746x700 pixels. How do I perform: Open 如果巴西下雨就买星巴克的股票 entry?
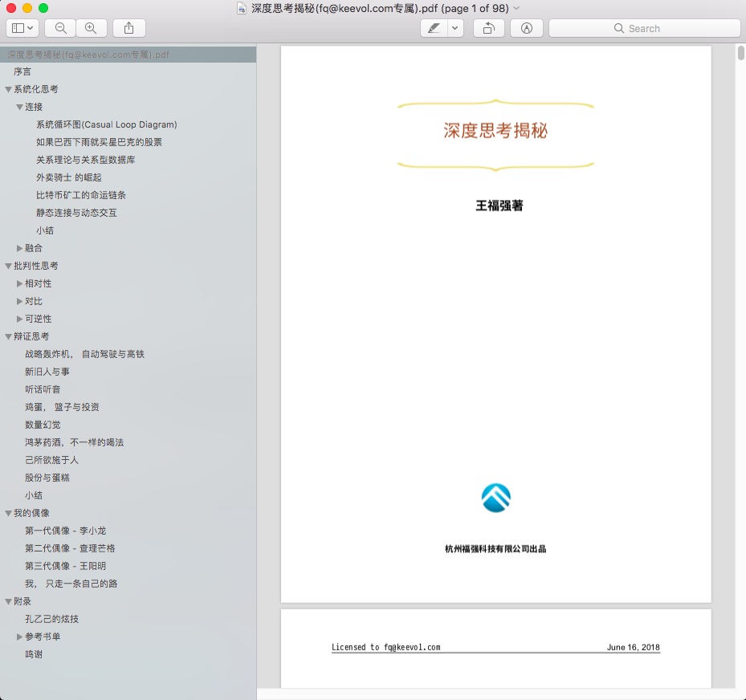(99, 142)
